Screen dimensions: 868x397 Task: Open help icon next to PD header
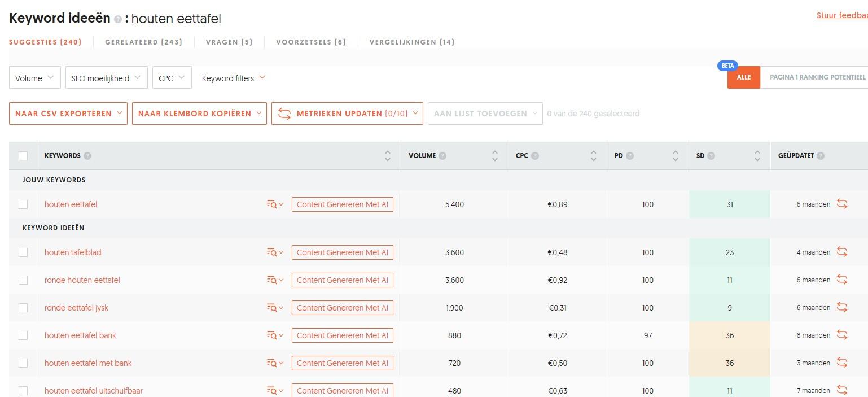pyautogui.click(x=630, y=156)
